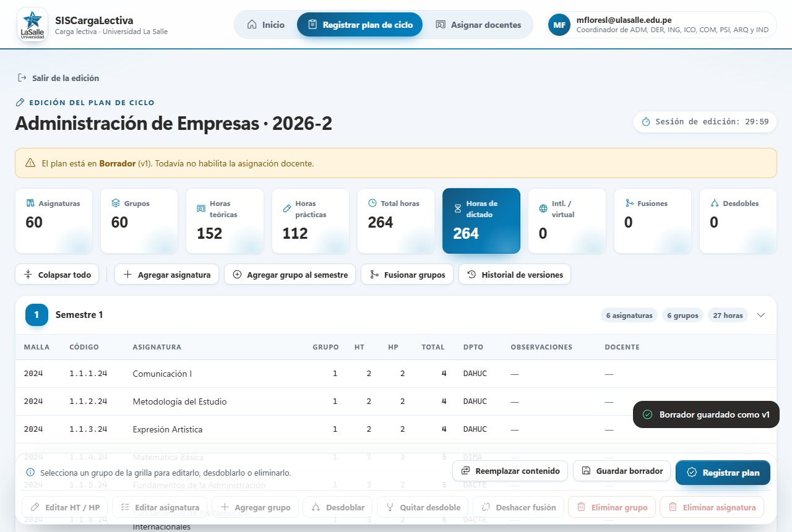Viewport: 792px width, 532px height.
Task: Click Agregar grupo al semestre
Action: 290,275
